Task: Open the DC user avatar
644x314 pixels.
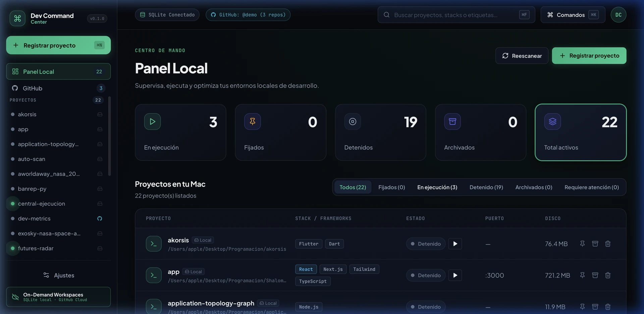Action: [618, 15]
